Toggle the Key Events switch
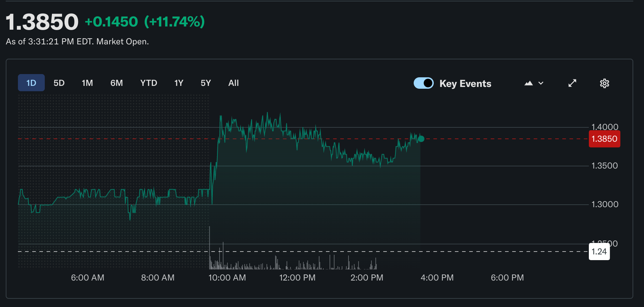 [x=423, y=83]
